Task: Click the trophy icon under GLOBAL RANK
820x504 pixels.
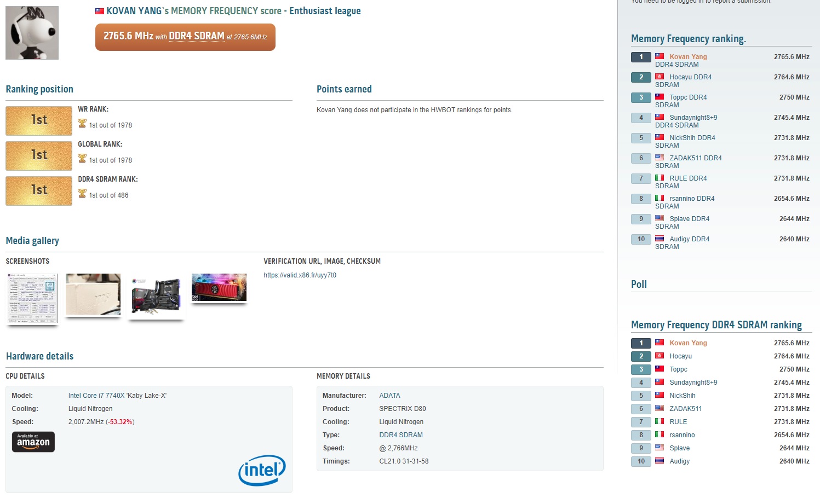Action: (x=82, y=160)
